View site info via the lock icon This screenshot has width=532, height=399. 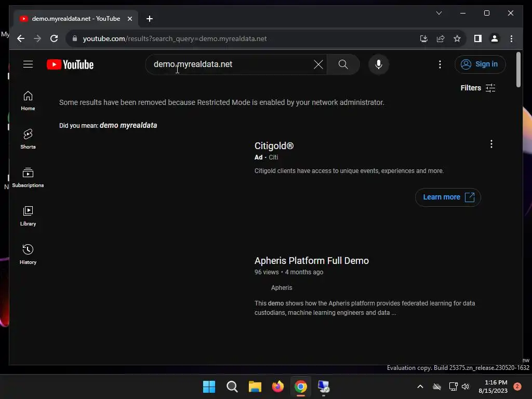point(75,38)
